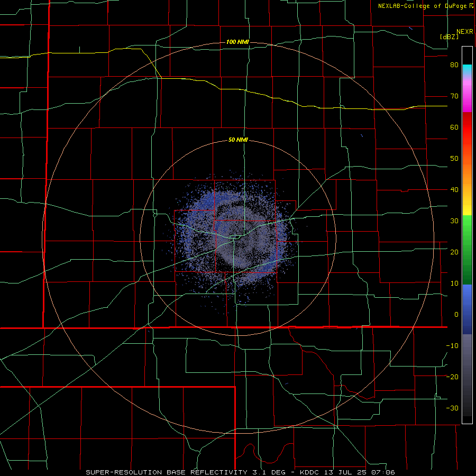Click the Super-Resolution Base Reflectivity caption
476x476 pixels.
pos(240,472)
